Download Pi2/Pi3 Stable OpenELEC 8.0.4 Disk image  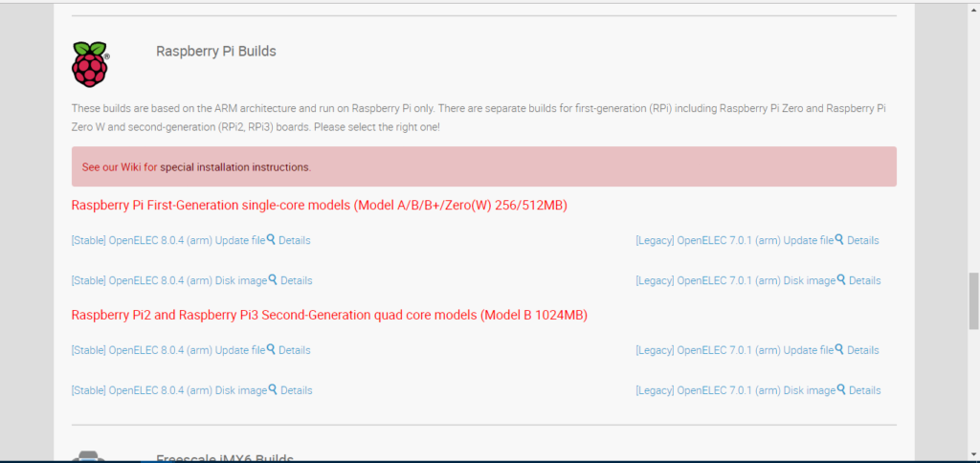click(x=168, y=390)
